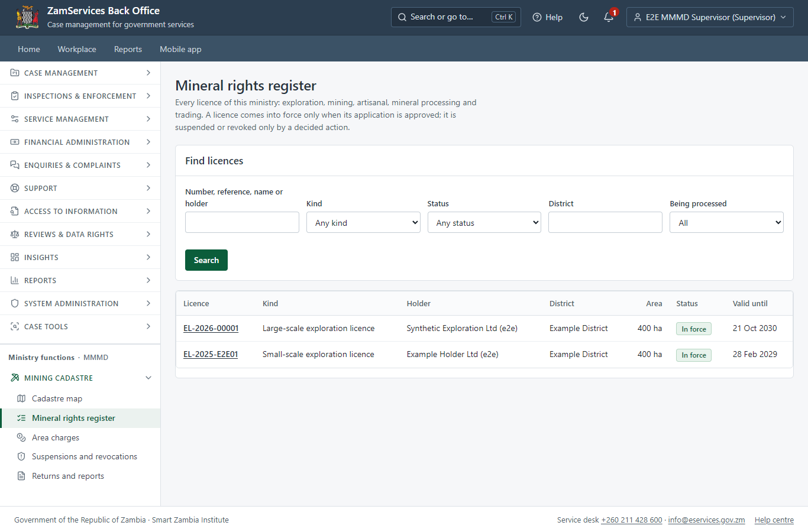This screenshot has height=532, width=808.
Task: Click the Case Tools scan icon
Action: click(x=15, y=326)
